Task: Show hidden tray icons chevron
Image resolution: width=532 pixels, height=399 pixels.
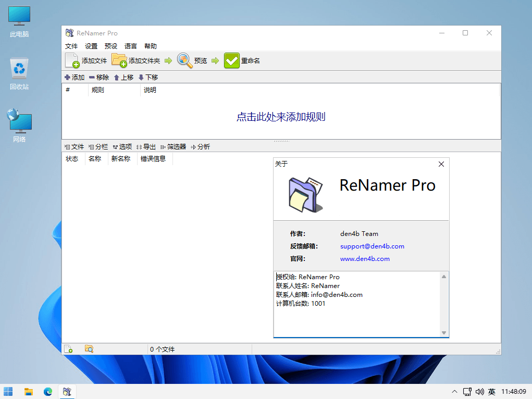Action: pyautogui.click(x=454, y=392)
